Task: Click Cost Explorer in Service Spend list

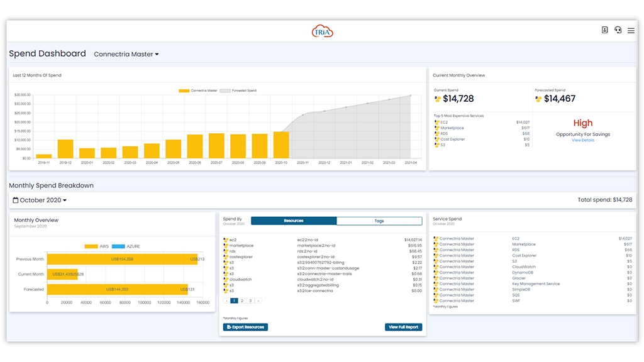Action: pos(524,256)
